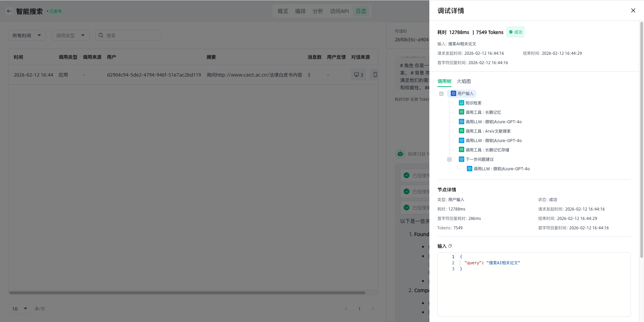Viewport: 644px width, 322px height.
Task: Open the 所有时间 time filter dropdown
Action: pos(27,35)
